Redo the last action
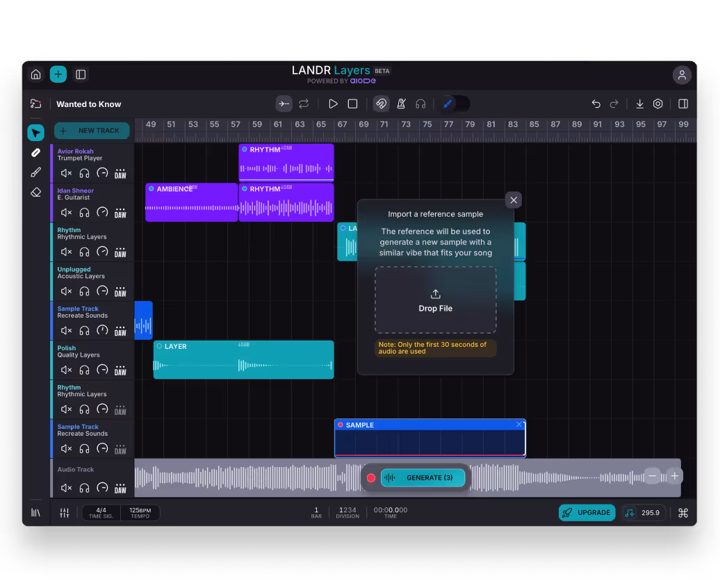720x588 pixels. [614, 104]
